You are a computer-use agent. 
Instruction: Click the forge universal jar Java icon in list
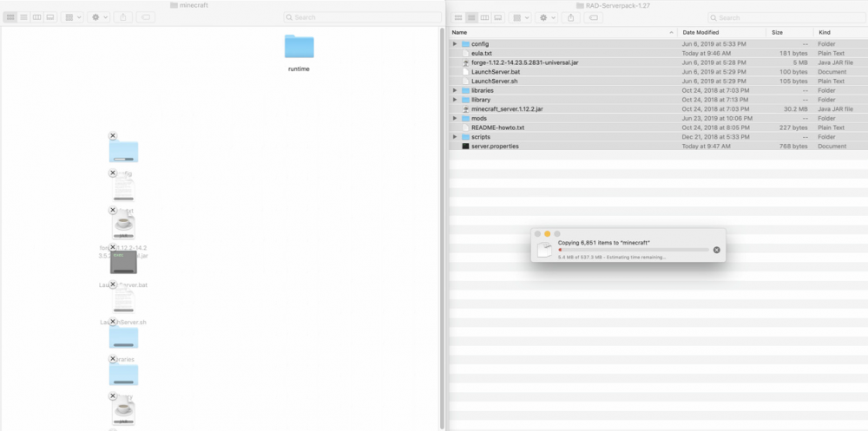[465, 62]
